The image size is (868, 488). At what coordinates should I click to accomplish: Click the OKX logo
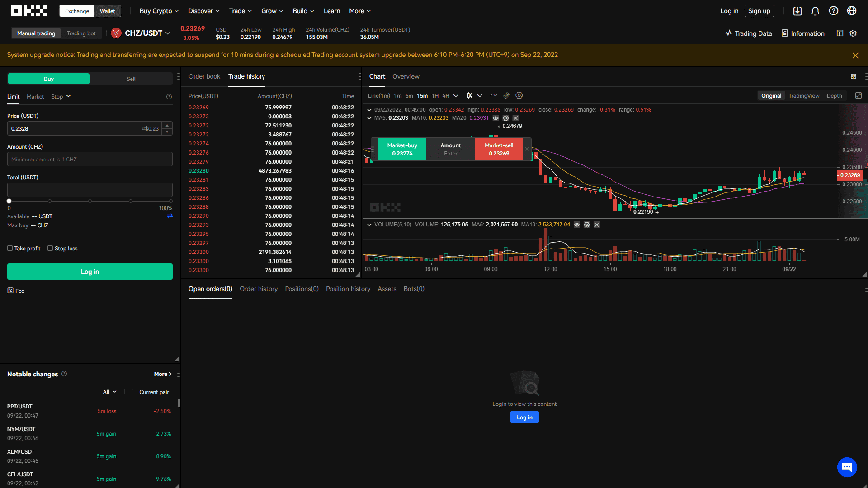pos(29,11)
